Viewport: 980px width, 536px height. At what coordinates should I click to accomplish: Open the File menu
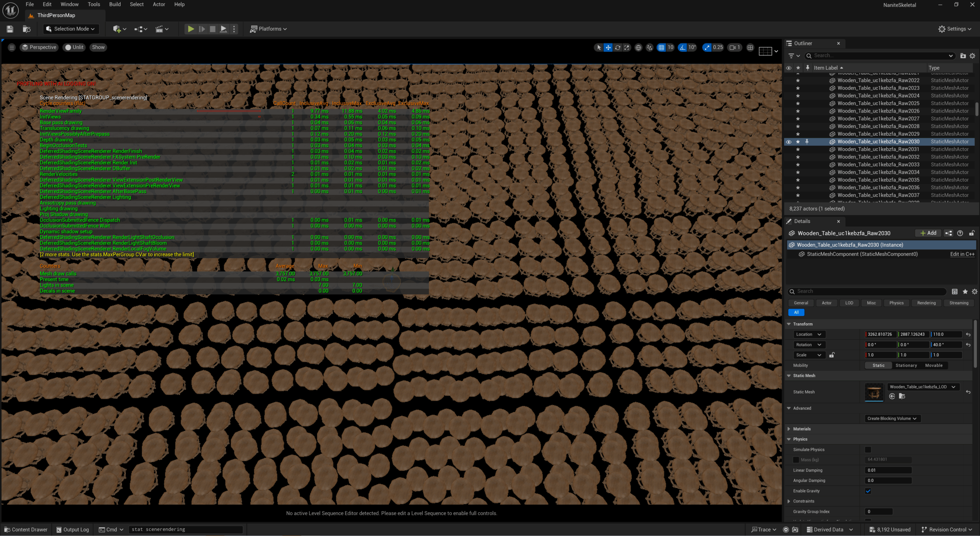[29, 4]
